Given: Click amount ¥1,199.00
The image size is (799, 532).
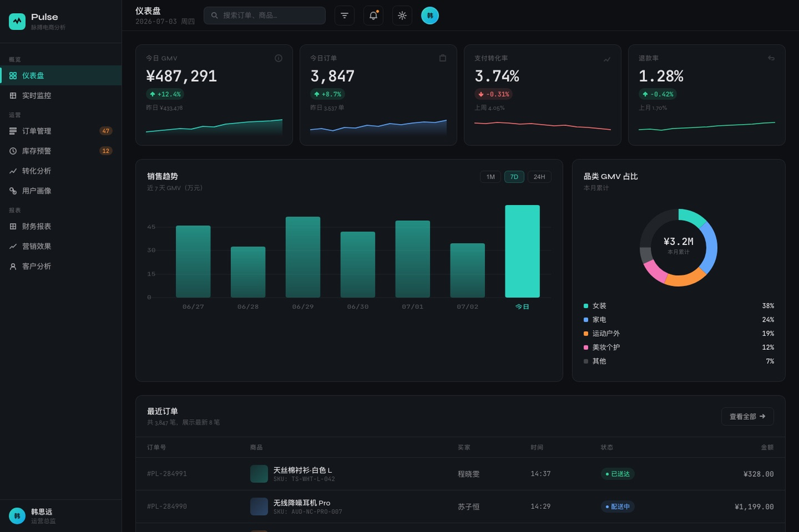Looking at the screenshot, I should point(754,507).
